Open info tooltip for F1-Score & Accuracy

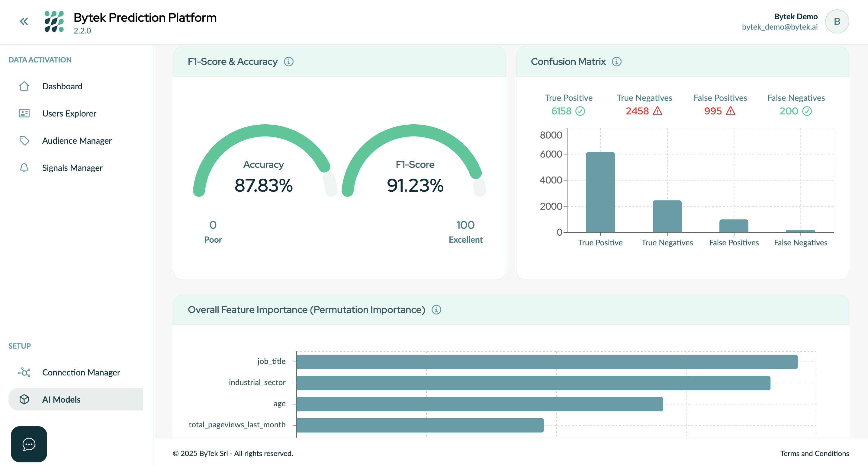click(289, 62)
